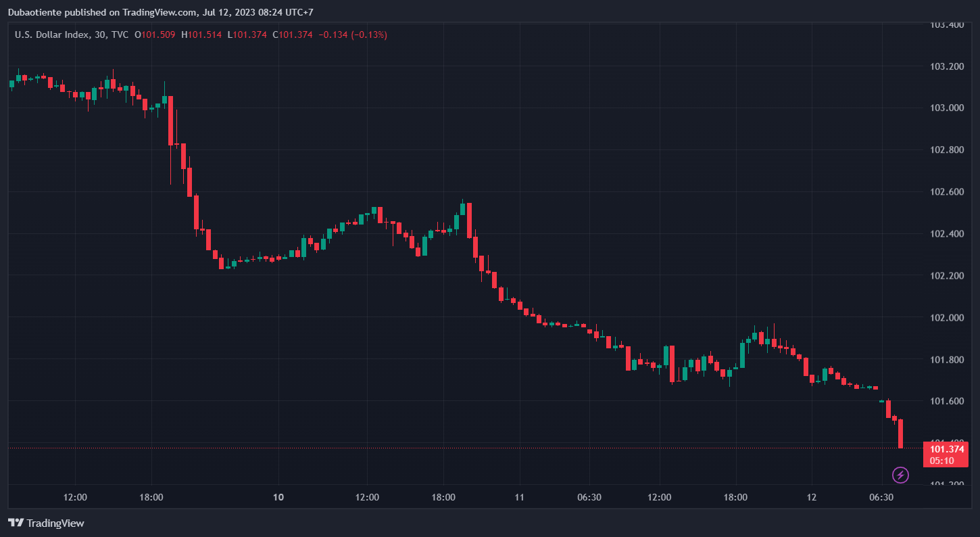This screenshot has width=980, height=537.
Task: Click the last red candle on chart
Action: [x=900, y=433]
